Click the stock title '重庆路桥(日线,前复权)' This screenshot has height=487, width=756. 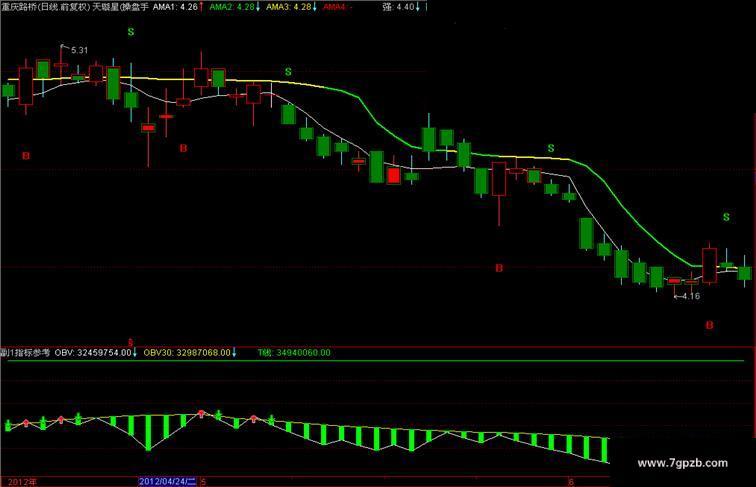pos(45,7)
